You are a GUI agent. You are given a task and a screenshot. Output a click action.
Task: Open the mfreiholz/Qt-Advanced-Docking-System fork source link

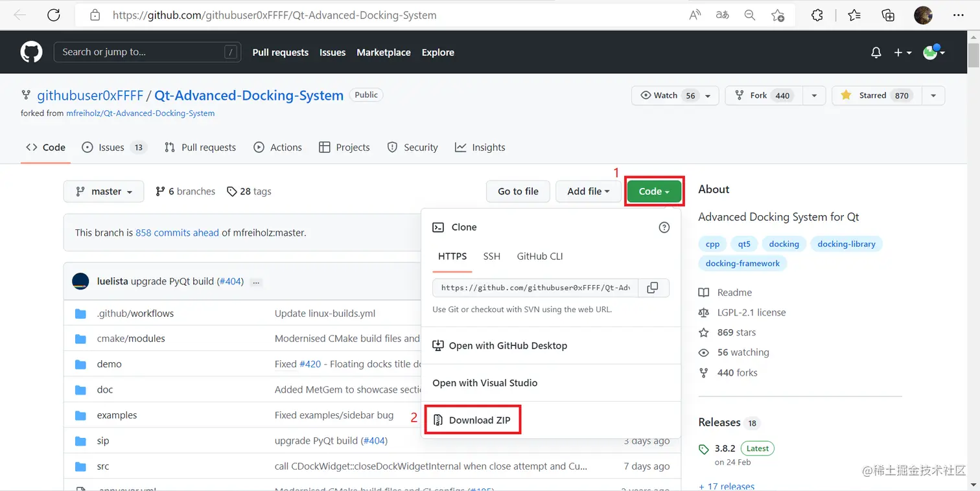click(x=141, y=113)
